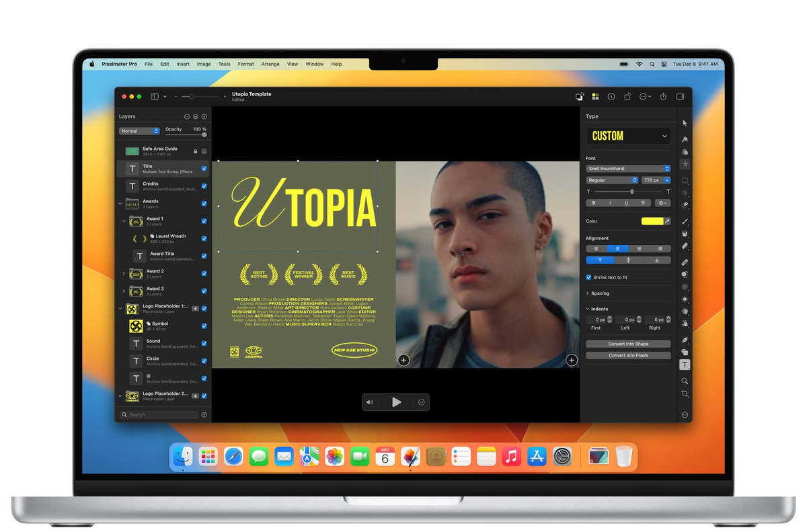Click the text size slider in the Font section
Image resolution: width=807 pixels, height=532 pixels.
[x=628, y=192]
